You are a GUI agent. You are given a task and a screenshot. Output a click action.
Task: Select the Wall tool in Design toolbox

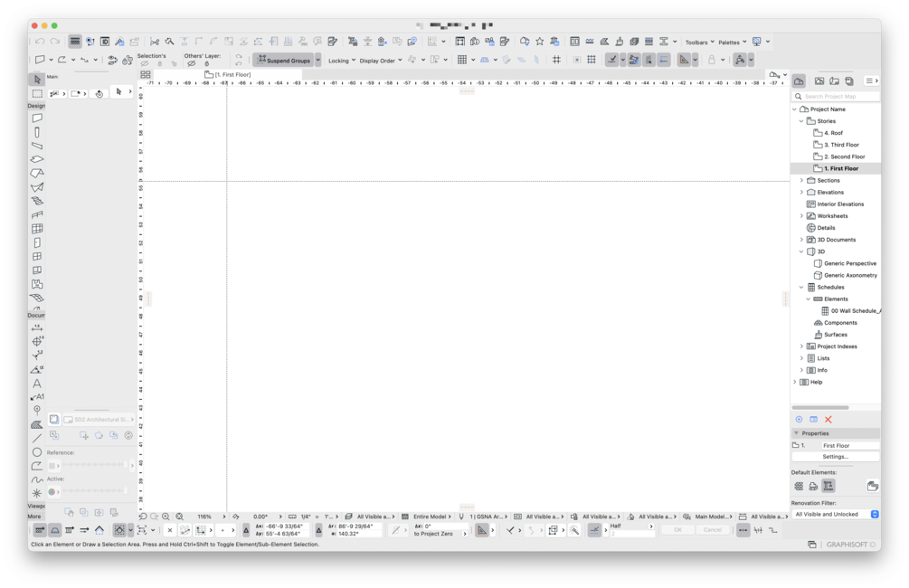(37, 119)
